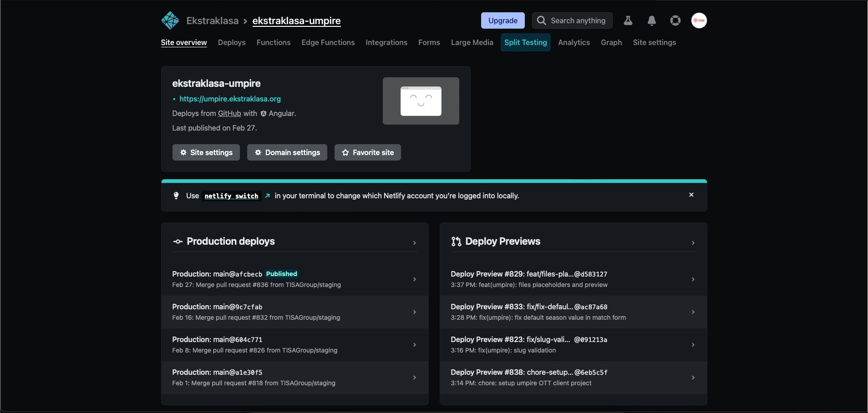Image resolution: width=868 pixels, height=413 pixels.
Task: Open the site preview thumbnail
Action: click(421, 101)
